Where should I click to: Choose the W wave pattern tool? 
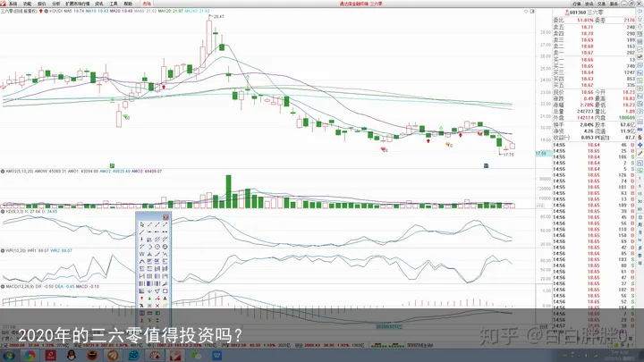click(142, 254)
